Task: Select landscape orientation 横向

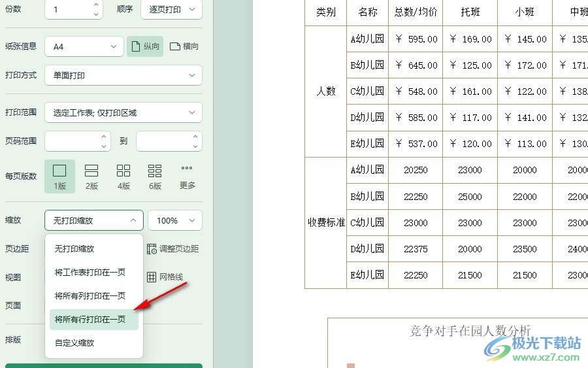Action: coord(184,46)
